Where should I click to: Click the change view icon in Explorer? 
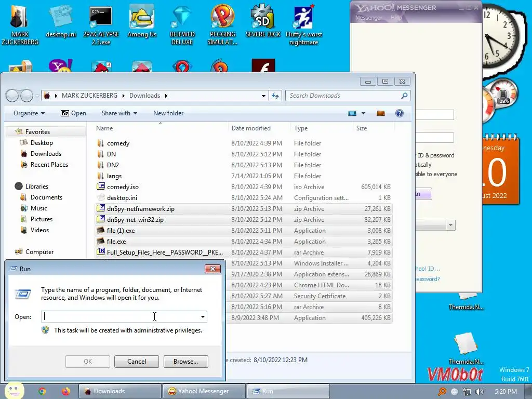[x=352, y=113]
